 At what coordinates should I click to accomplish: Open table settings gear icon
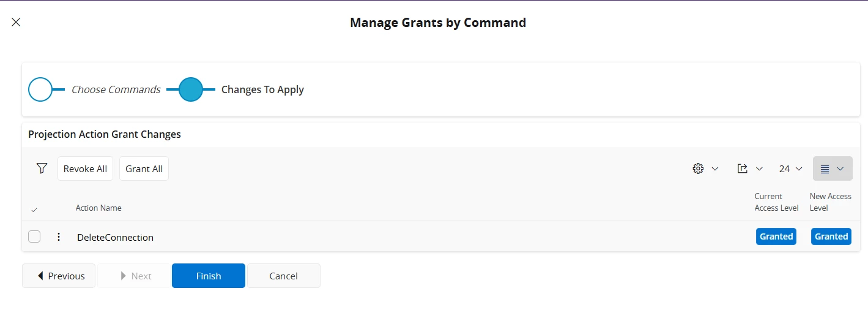coord(698,168)
